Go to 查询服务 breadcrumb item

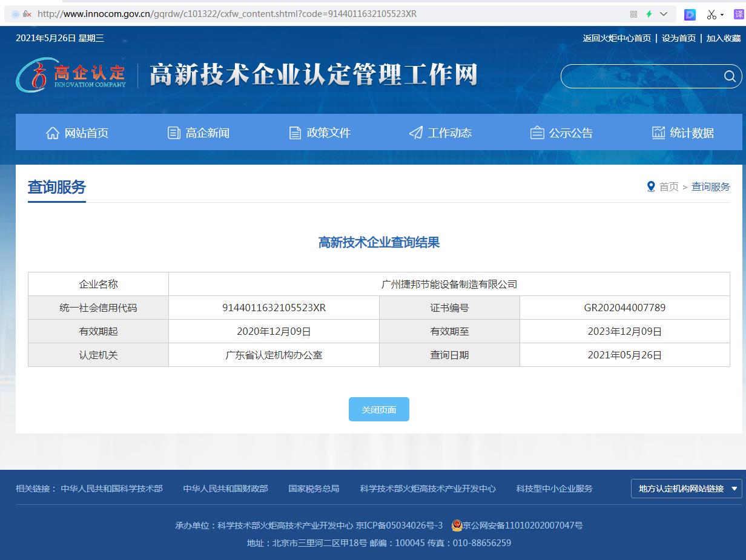tap(710, 187)
